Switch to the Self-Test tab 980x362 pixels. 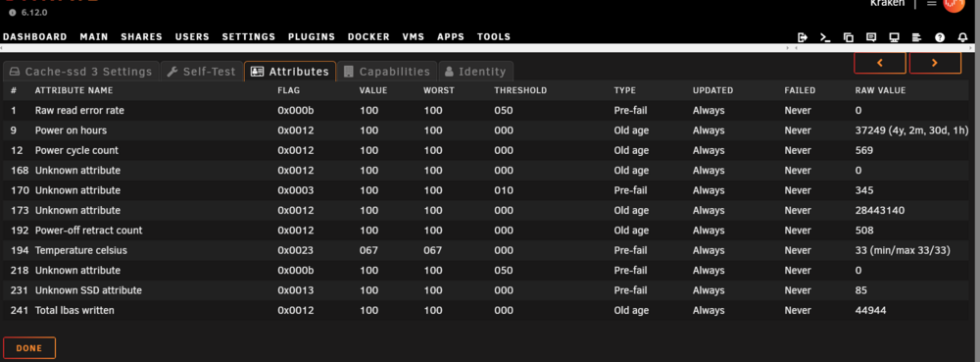click(202, 72)
